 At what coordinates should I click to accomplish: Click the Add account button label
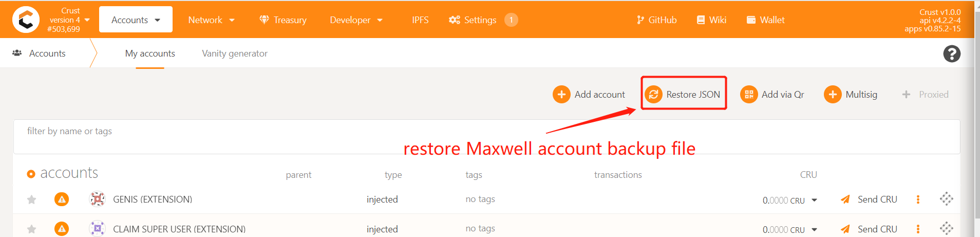click(599, 95)
